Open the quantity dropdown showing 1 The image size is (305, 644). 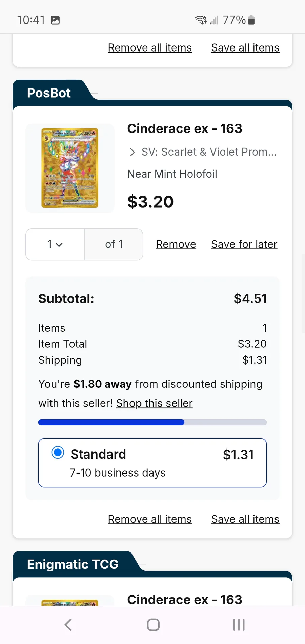point(55,244)
